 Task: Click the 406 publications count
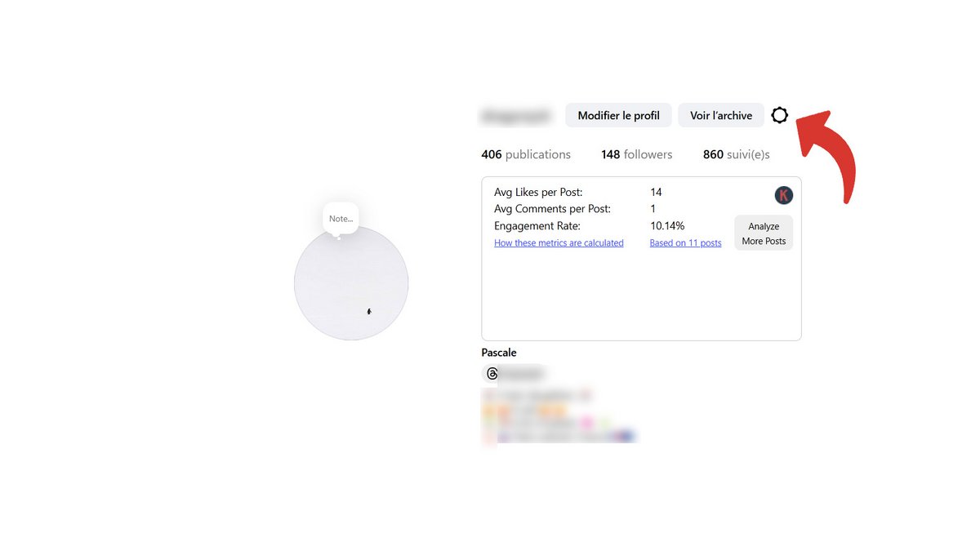526,154
